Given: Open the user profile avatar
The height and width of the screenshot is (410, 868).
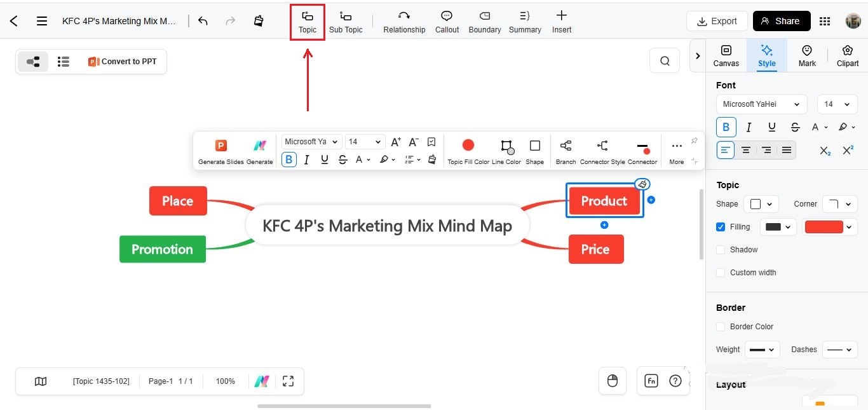Looking at the screenshot, I should (x=853, y=21).
